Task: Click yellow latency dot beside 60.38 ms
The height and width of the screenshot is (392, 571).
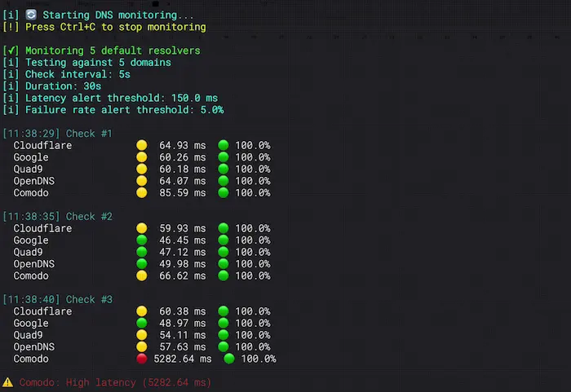Action: click(x=142, y=311)
